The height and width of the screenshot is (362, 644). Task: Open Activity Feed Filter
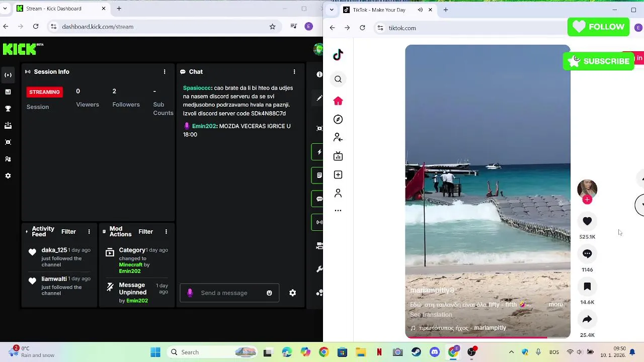point(68,232)
